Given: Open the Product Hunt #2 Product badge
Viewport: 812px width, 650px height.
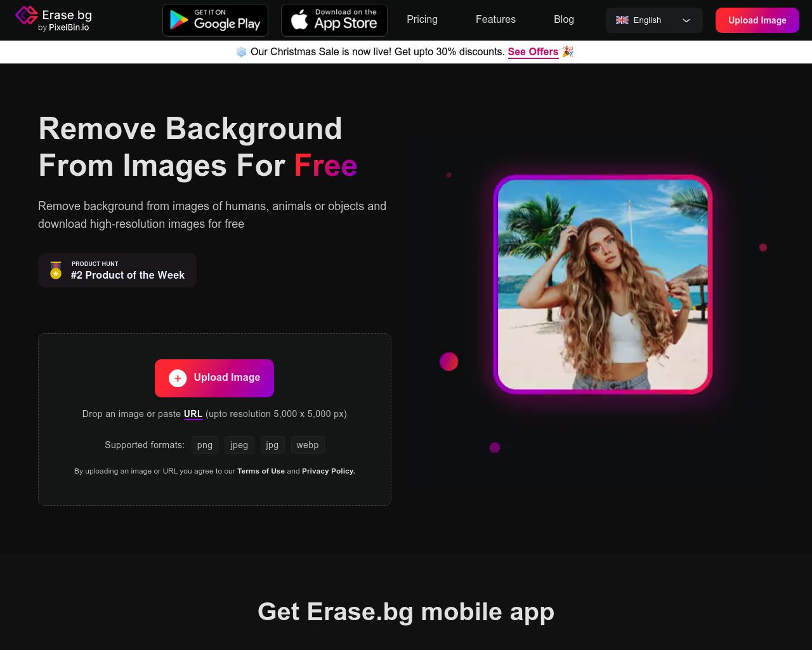Looking at the screenshot, I should 117,270.
